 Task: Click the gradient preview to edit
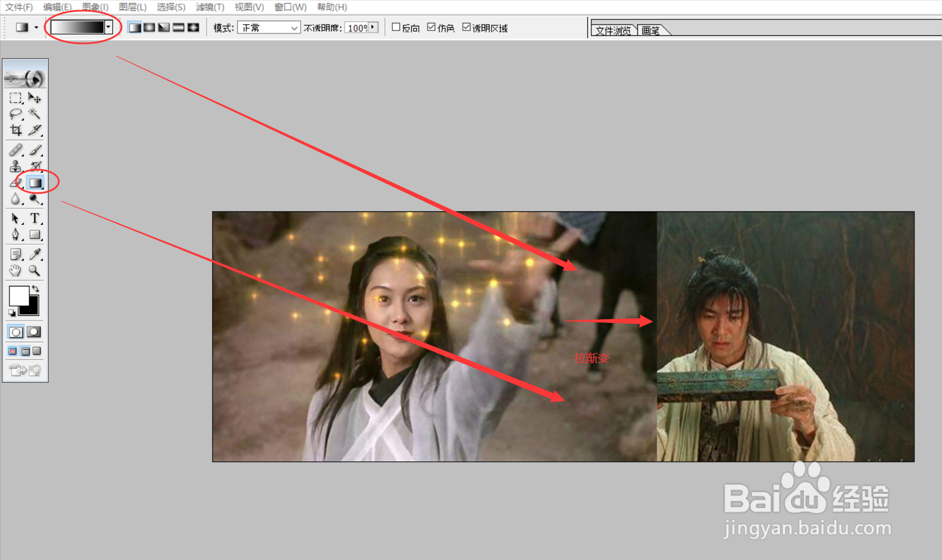pos(78,27)
